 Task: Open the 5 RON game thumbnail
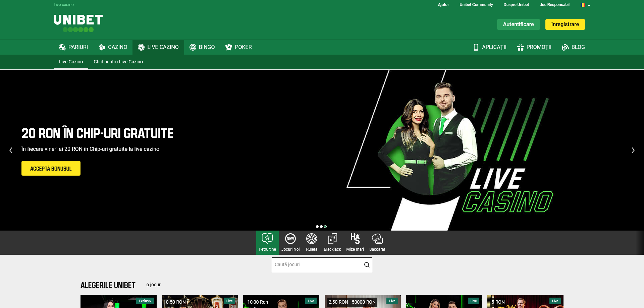click(x=525, y=302)
